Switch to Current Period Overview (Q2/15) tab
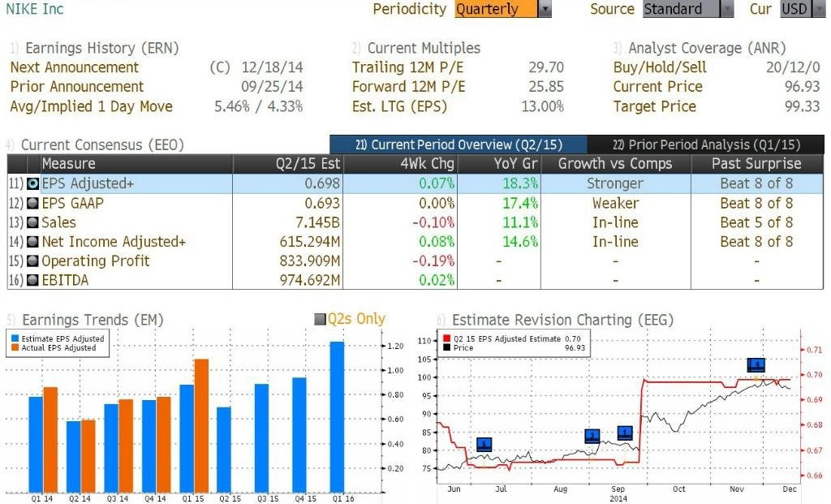Image resolution: width=831 pixels, height=504 pixels. click(x=459, y=144)
